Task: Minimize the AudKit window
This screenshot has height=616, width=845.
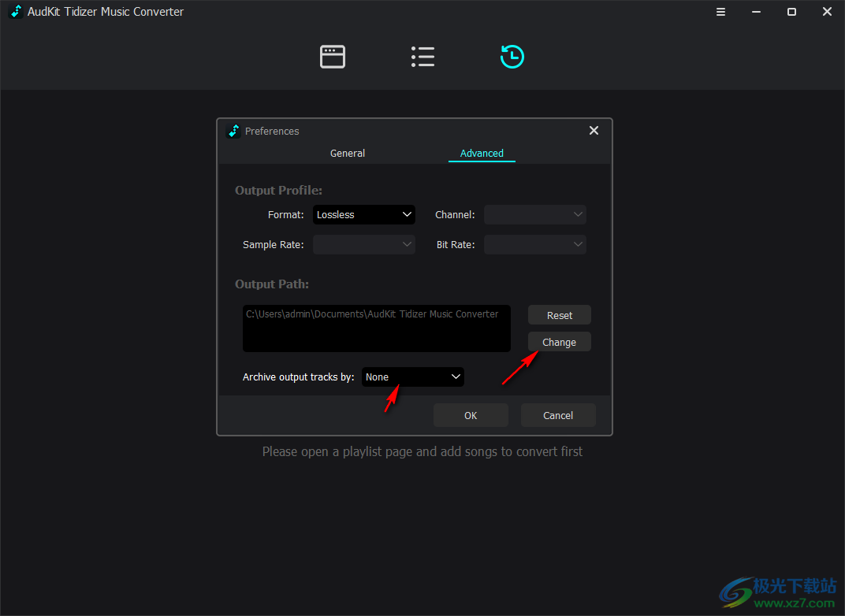Action: [x=756, y=12]
